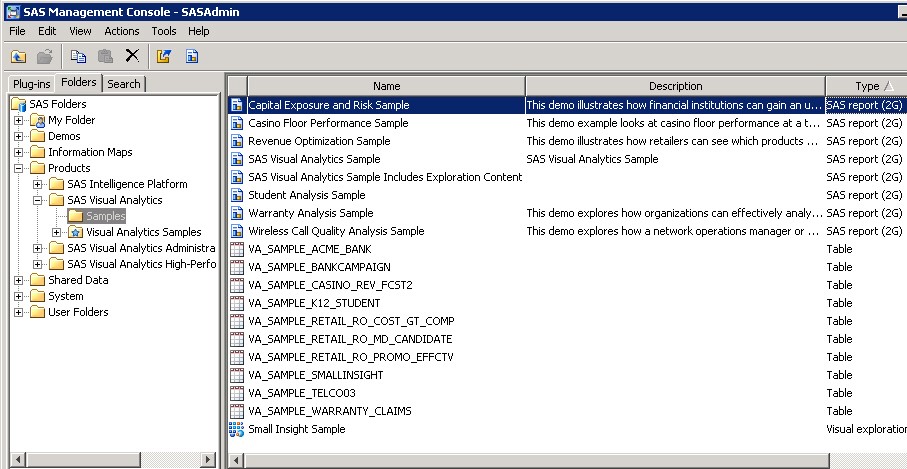Click the exploration icon beside Small Insight Sample

coord(237,429)
